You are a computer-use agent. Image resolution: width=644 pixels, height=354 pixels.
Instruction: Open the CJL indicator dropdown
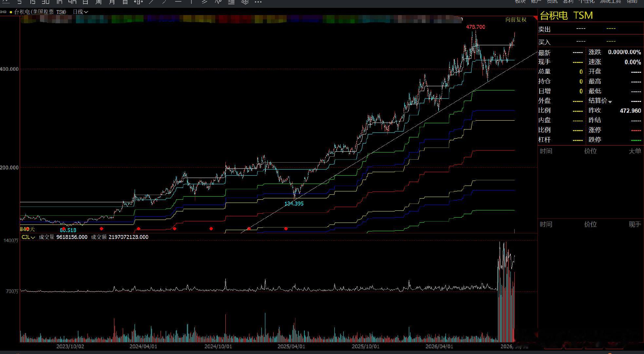28,237
